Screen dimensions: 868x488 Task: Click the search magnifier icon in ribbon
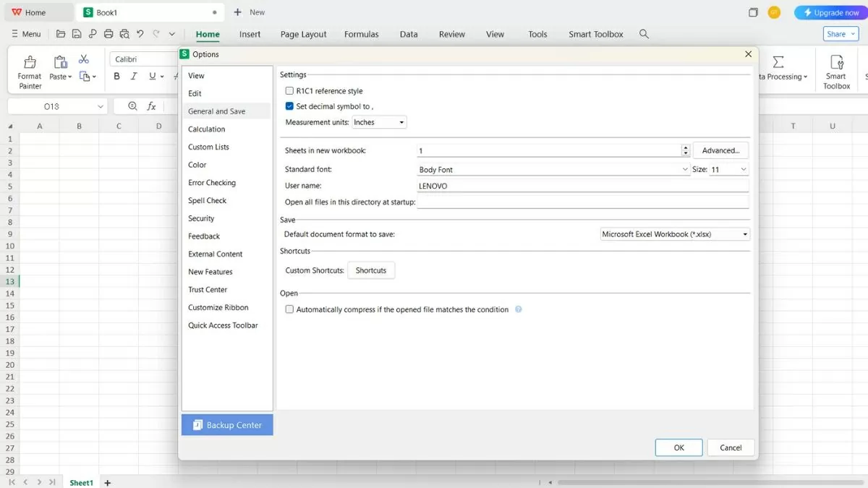tap(644, 34)
